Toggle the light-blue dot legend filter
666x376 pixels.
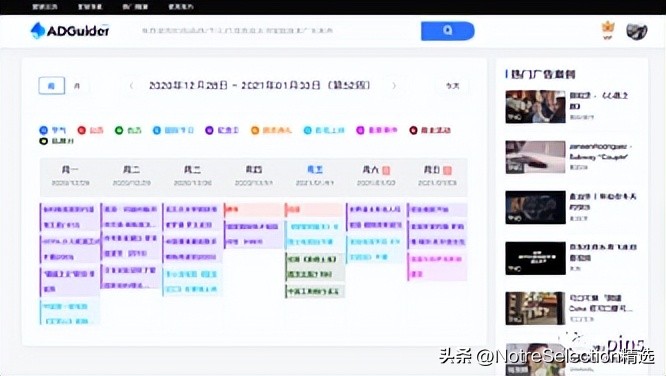click(173, 130)
